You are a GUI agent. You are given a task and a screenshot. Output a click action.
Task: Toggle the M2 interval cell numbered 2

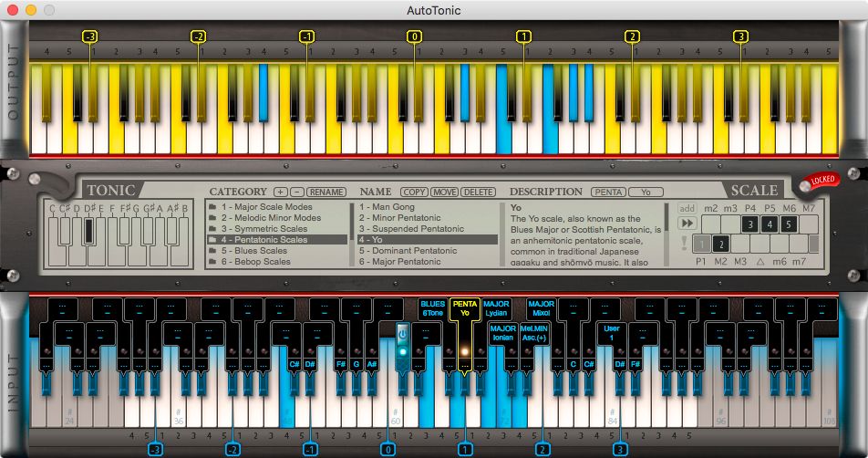[x=720, y=244]
